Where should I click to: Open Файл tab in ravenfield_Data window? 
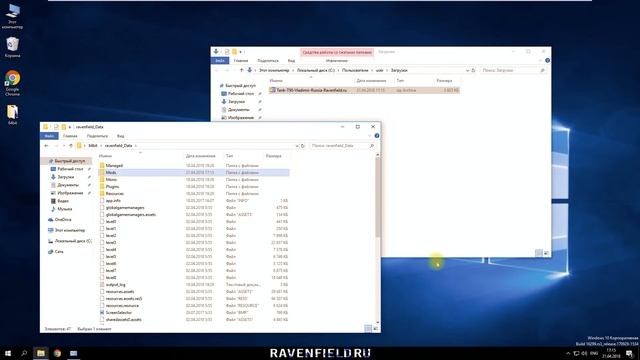[49, 136]
